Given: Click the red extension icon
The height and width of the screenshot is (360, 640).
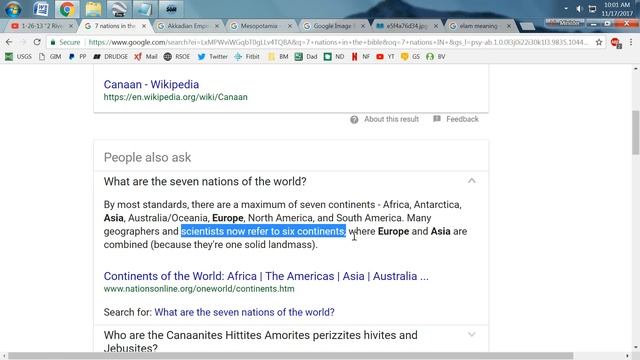Looking at the screenshot, I should tap(616, 42).
